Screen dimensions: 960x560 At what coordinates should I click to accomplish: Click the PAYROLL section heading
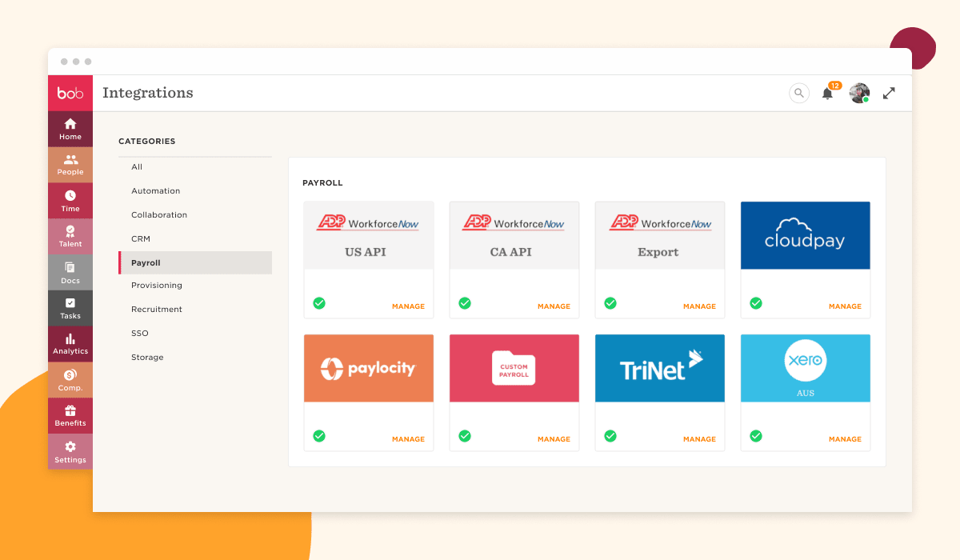point(322,183)
